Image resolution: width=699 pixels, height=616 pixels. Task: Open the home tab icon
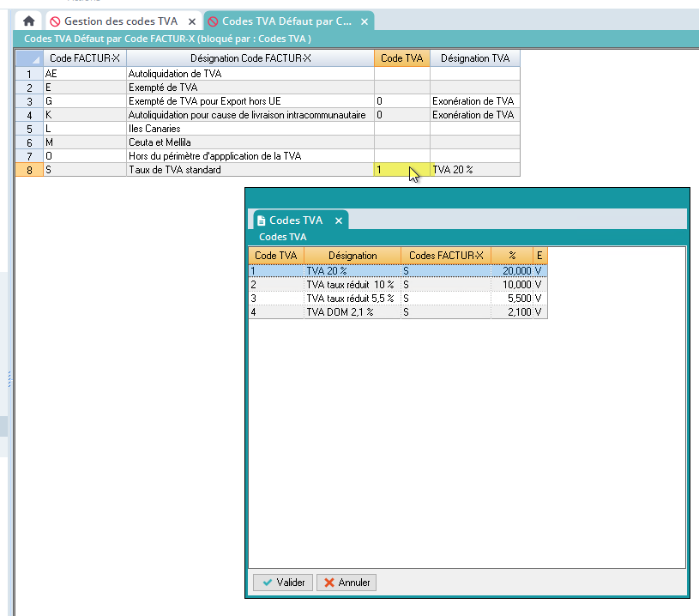click(x=29, y=21)
